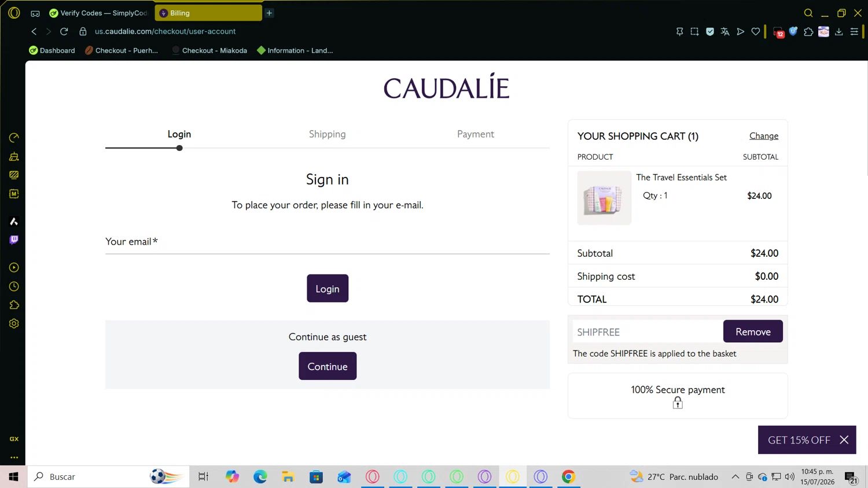Open the Player icon in sidebar
The width and height of the screenshot is (868, 488).
[14, 268]
